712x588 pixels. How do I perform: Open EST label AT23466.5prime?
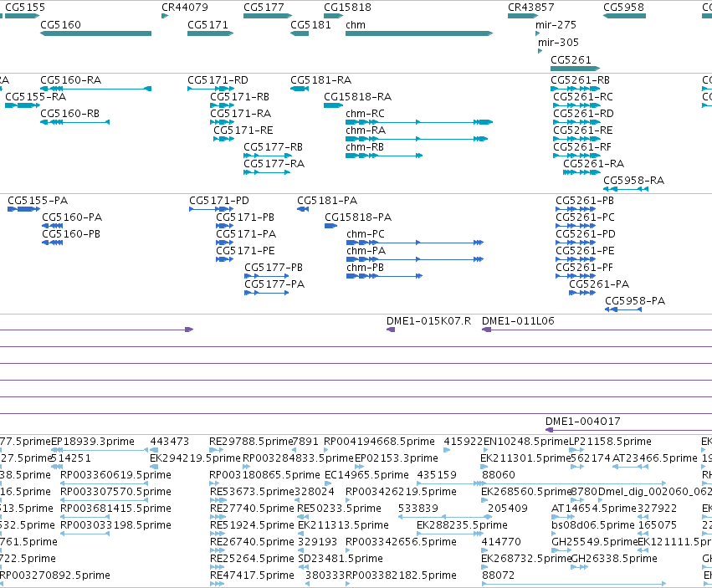pyautogui.click(x=655, y=458)
